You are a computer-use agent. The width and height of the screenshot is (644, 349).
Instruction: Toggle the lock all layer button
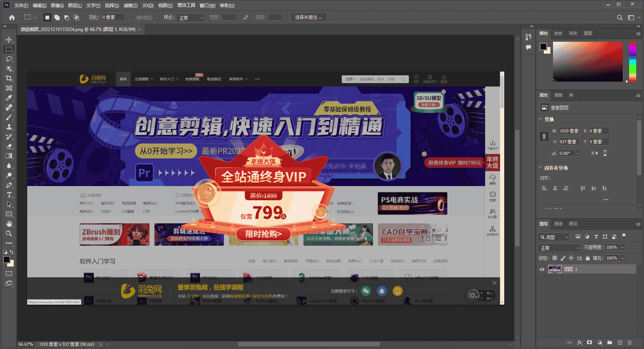[x=588, y=258]
